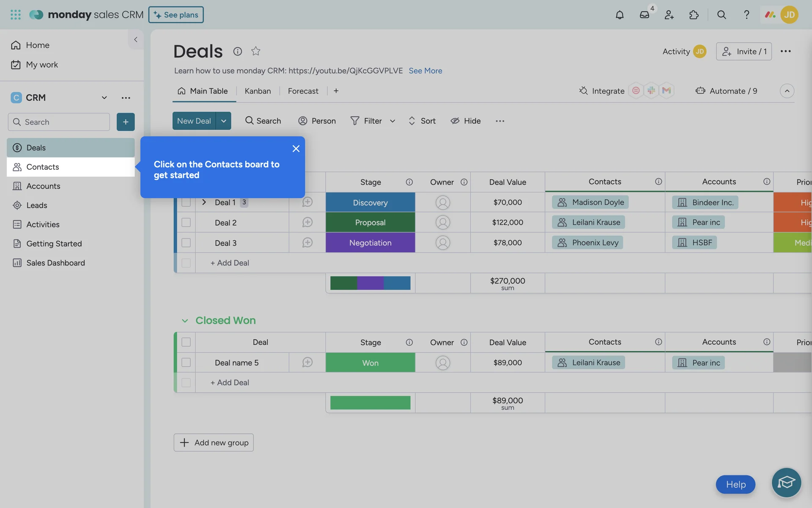The image size is (812, 508).
Task: Click the invite members icon in top bar
Action: pos(669,15)
